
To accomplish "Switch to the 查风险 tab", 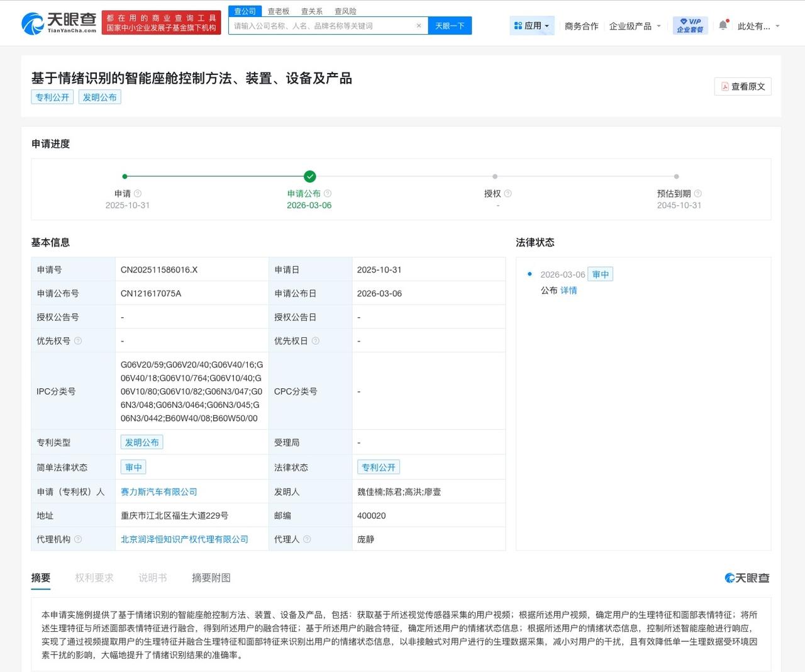I will point(345,11).
